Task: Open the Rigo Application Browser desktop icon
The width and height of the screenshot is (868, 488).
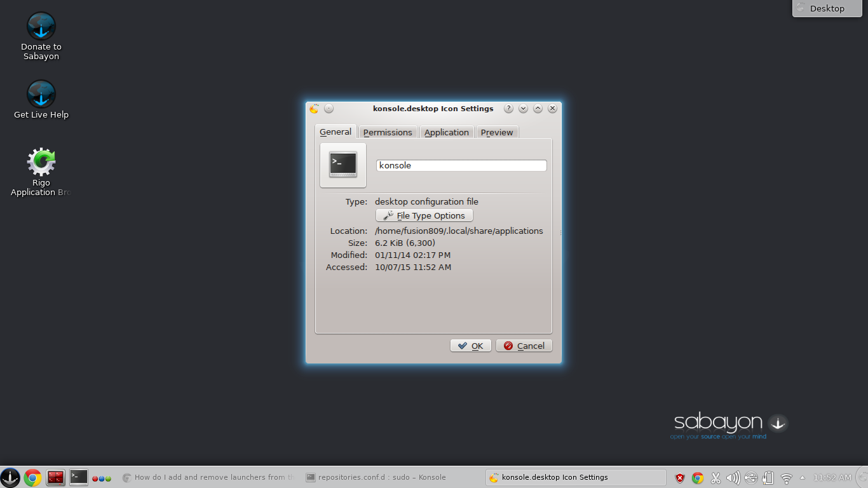Action: pos(41,172)
